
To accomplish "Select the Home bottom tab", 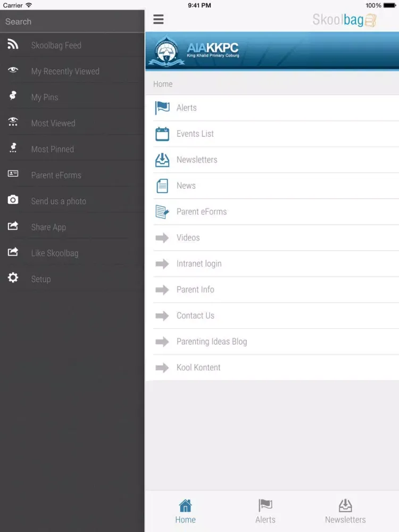I will click(x=185, y=511).
